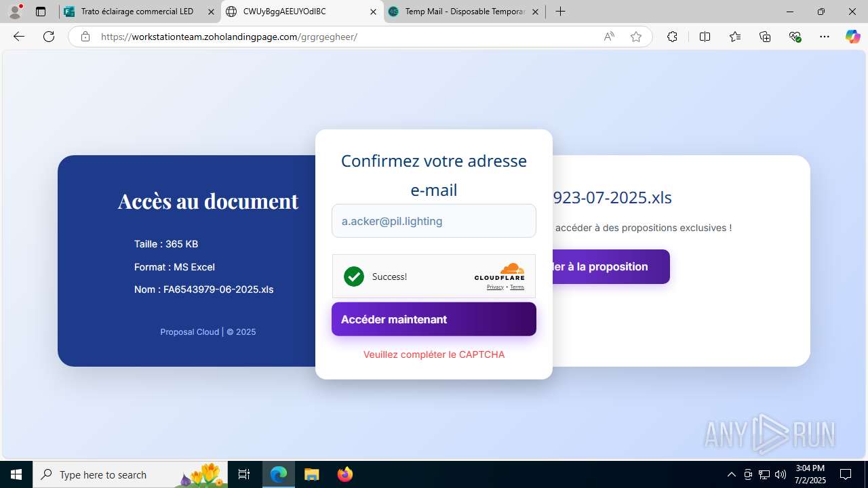This screenshot has height=488, width=868.
Task: Click the 'Accès au document' heading
Action: [208, 201]
